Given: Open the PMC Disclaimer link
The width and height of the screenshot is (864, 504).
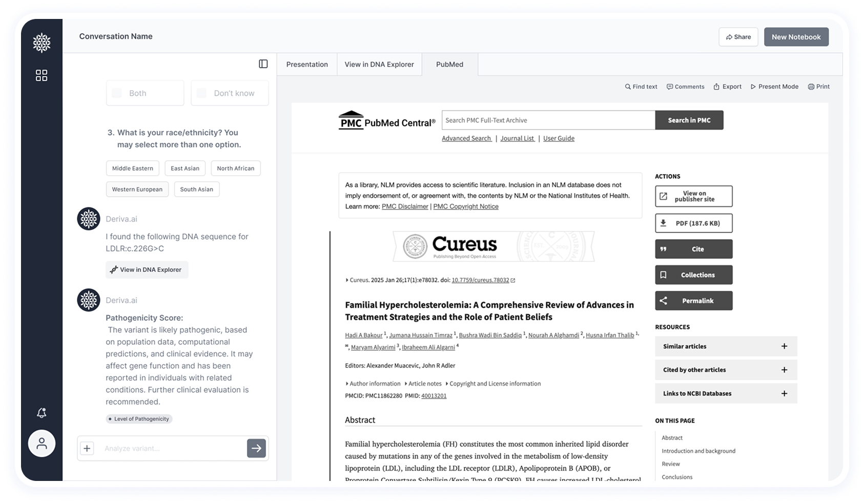Looking at the screenshot, I should click(405, 206).
